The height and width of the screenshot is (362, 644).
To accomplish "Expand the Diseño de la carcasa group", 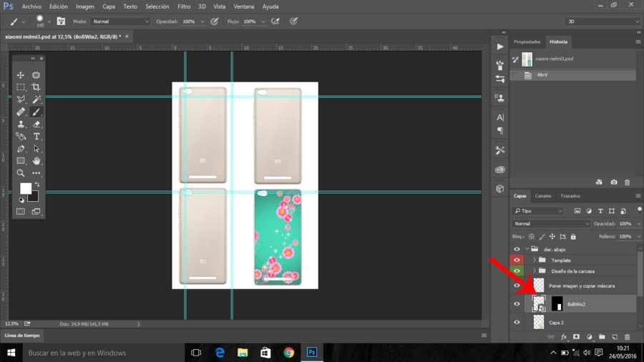I will 535,271.
